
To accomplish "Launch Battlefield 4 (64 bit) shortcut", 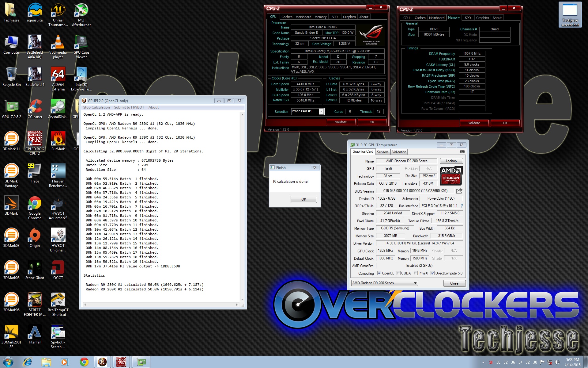I will [x=35, y=47].
